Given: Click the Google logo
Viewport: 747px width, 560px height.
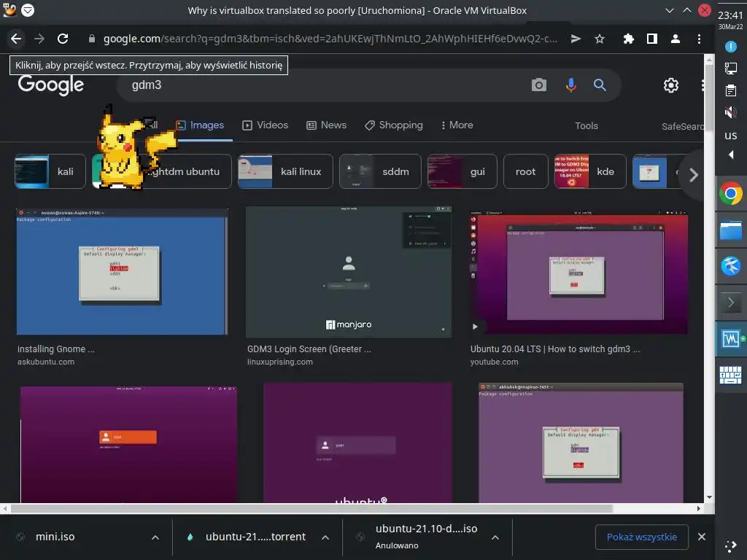Looking at the screenshot, I should pos(51,85).
